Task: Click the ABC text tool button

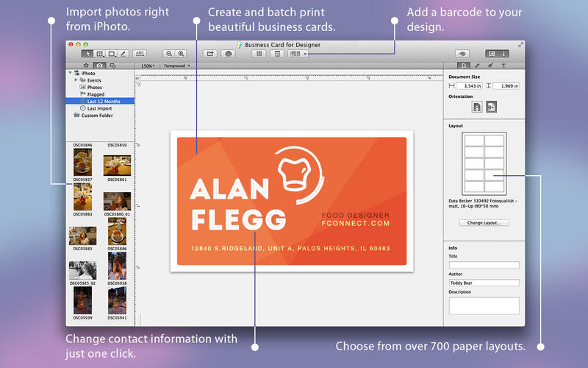Action: (x=140, y=54)
